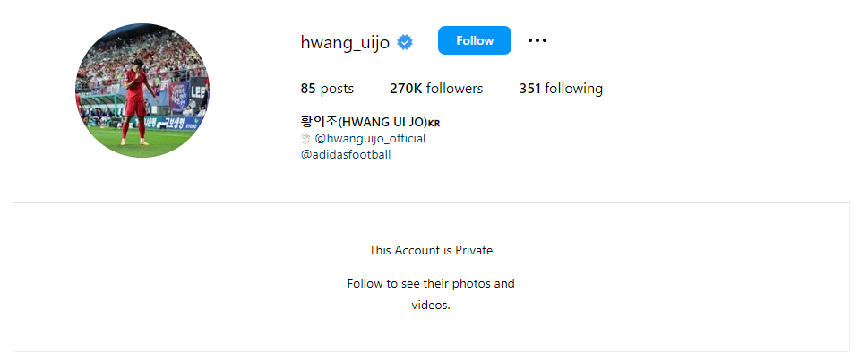
Task: Click the 황의조(HWANG UI JO) display name
Action: [365, 123]
